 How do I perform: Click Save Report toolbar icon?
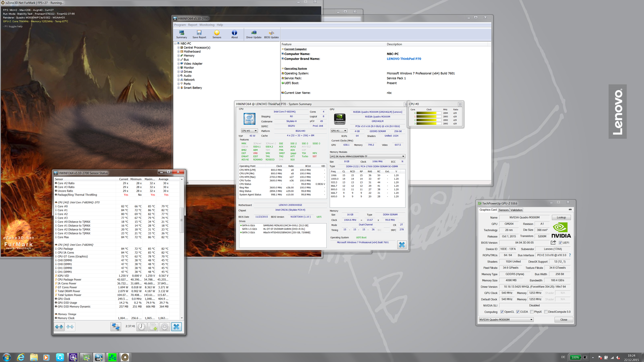[199, 34]
